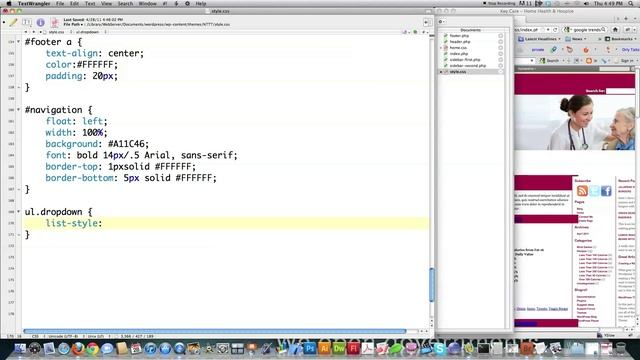Viewport: 640px width, 360px height.
Task: Select sidebar-first.php in Documents drawer
Action: [465, 60]
